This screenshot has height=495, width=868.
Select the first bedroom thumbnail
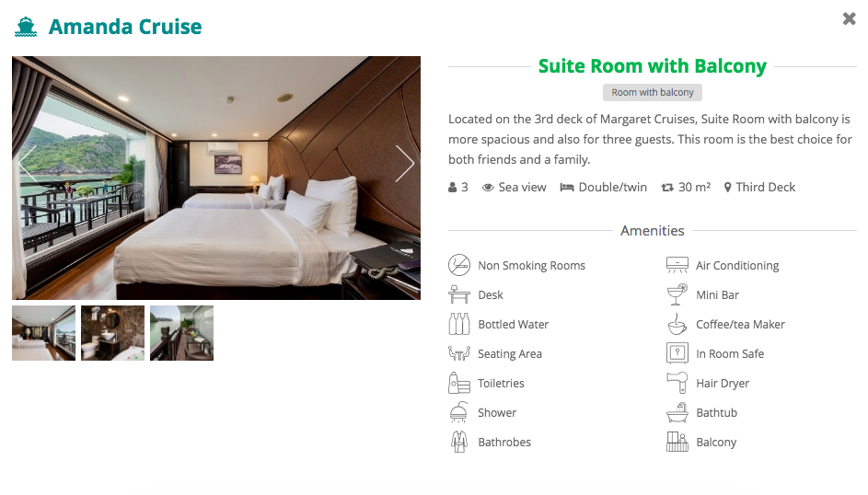pos(44,333)
